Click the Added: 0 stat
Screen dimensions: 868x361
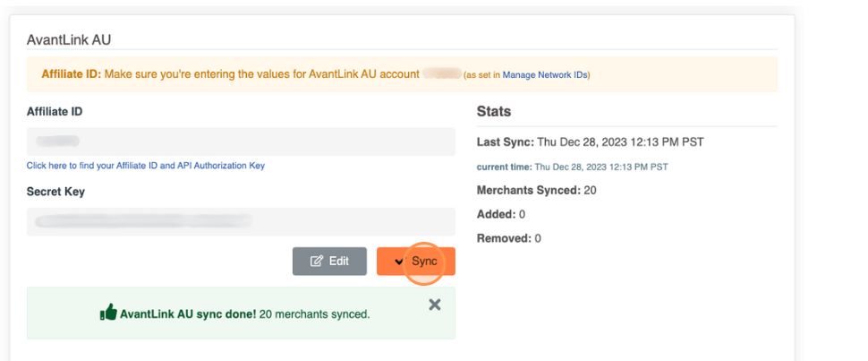(x=500, y=214)
